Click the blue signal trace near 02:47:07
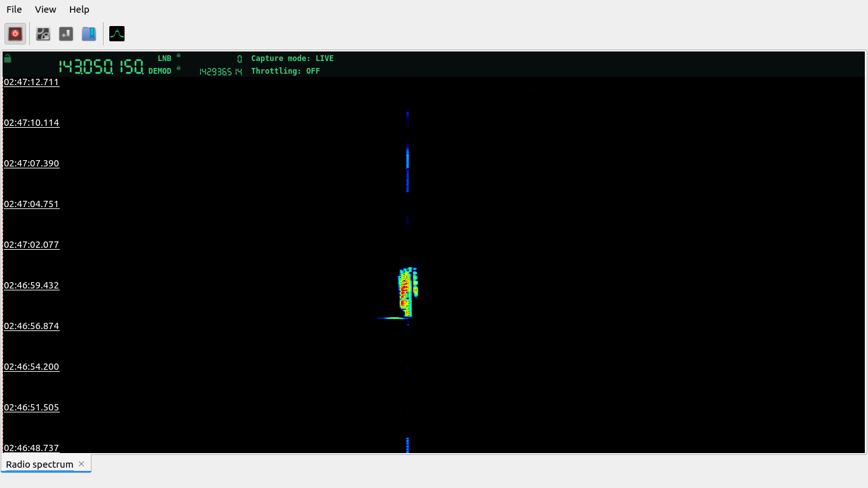Image resolution: width=868 pixels, height=488 pixels. coord(407,168)
